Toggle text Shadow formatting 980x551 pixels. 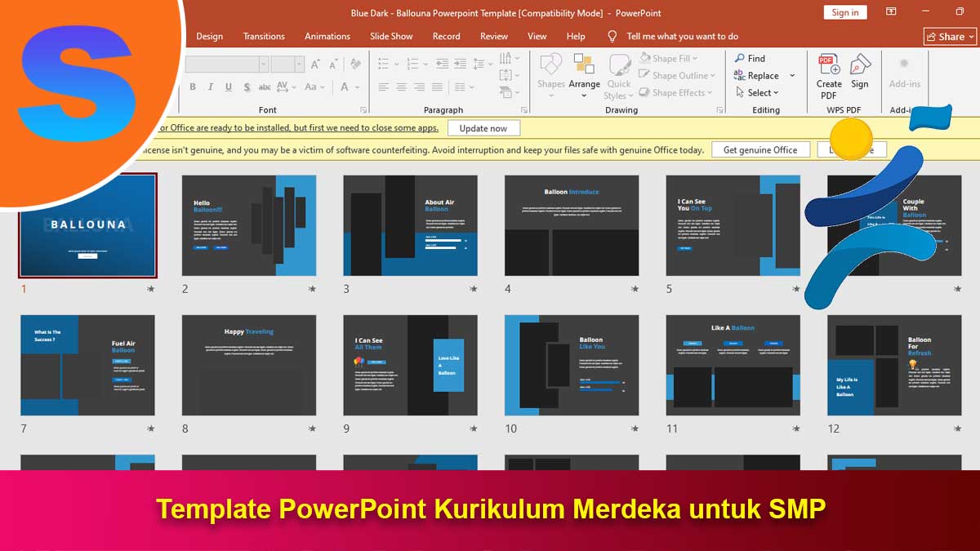click(247, 87)
